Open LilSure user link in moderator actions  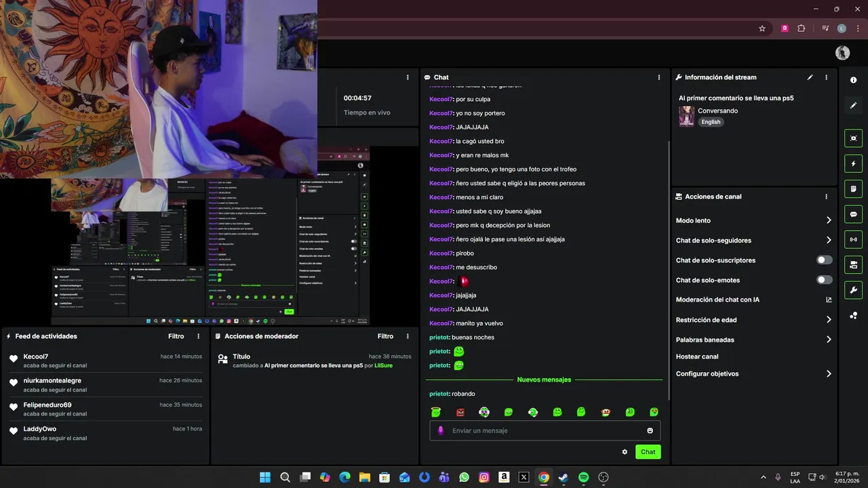(383, 365)
